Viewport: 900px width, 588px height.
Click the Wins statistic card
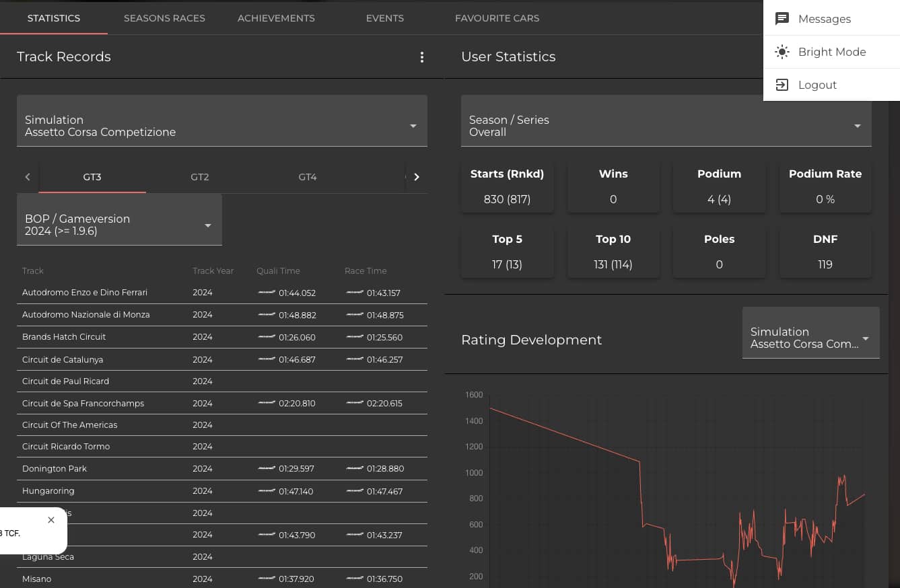tap(613, 186)
